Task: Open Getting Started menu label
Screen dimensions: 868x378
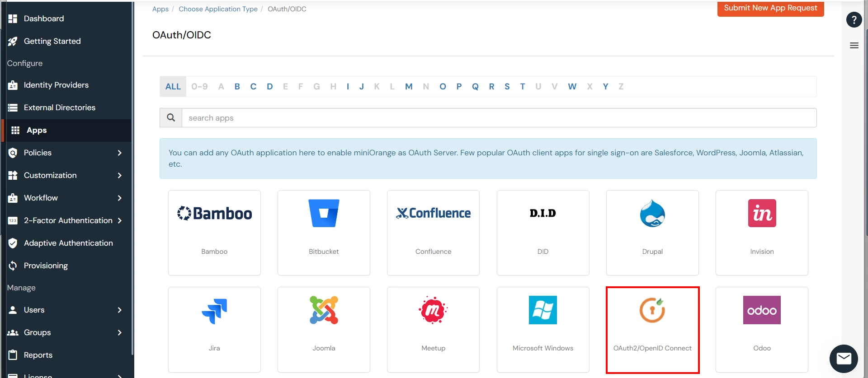Action: point(52,41)
